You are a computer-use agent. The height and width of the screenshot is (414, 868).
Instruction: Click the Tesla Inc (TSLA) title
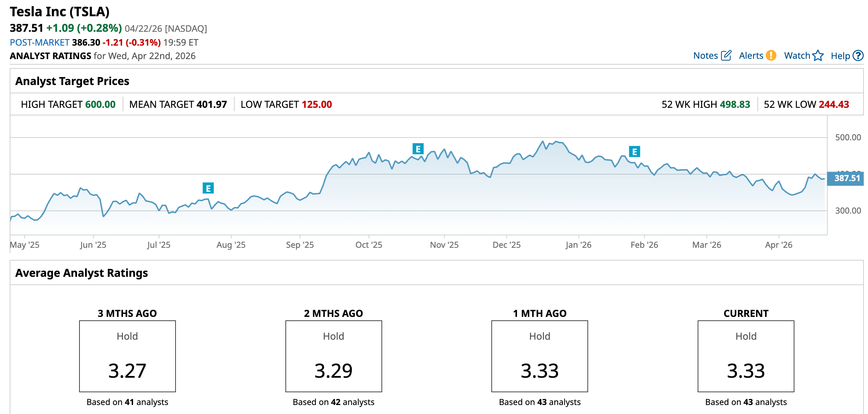[59, 12]
